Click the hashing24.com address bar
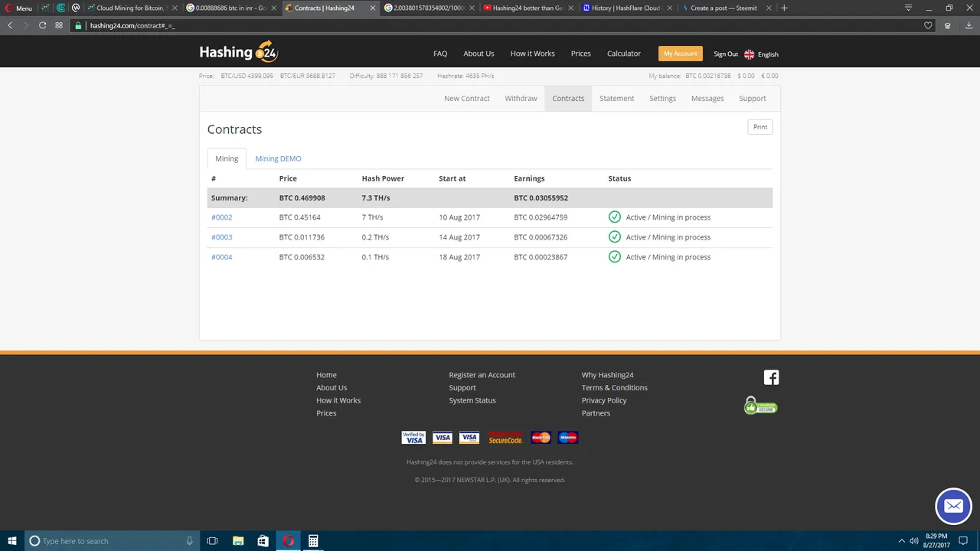This screenshot has width=980, height=551. (x=490, y=25)
